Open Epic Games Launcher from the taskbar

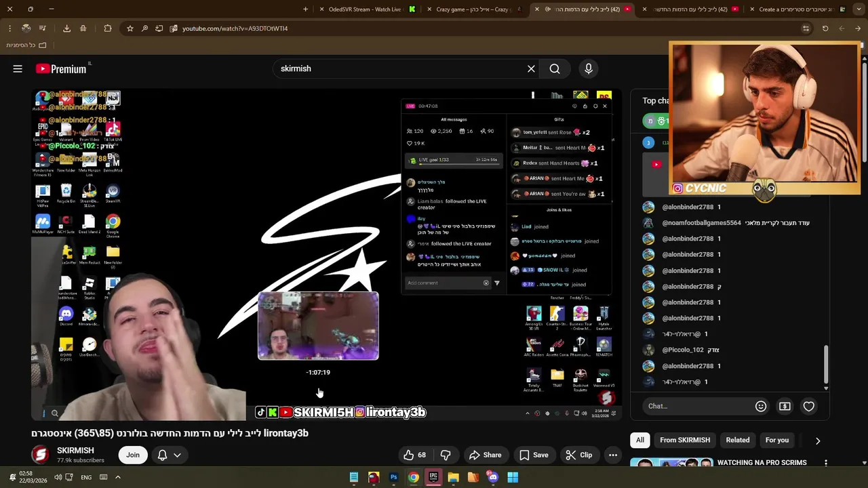[433, 477]
